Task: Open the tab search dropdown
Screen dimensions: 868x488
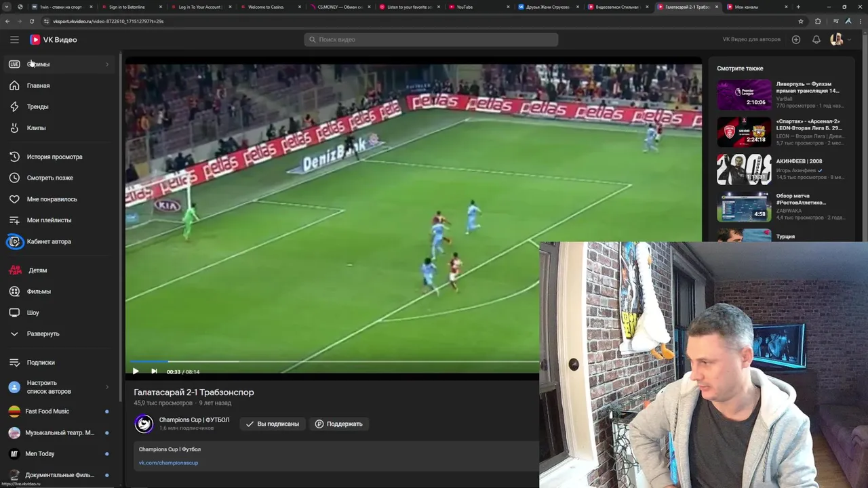Action: [x=6, y=7]
